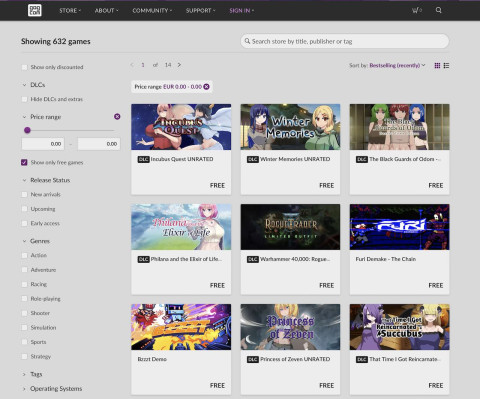
Task: Click FREE price on Warhammer 40,000 card
Action: [326, 285]
